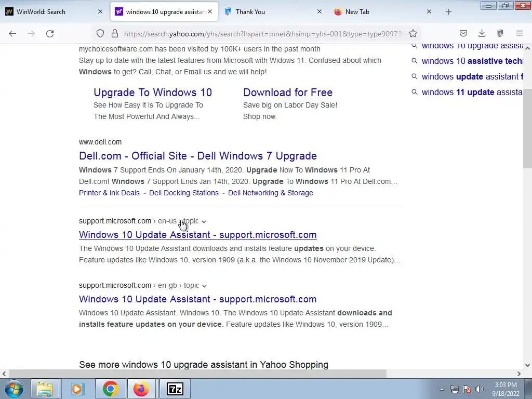Select windows update assistant search suggestion
Viewport: 532px width, 399px height.
(472, 77)
